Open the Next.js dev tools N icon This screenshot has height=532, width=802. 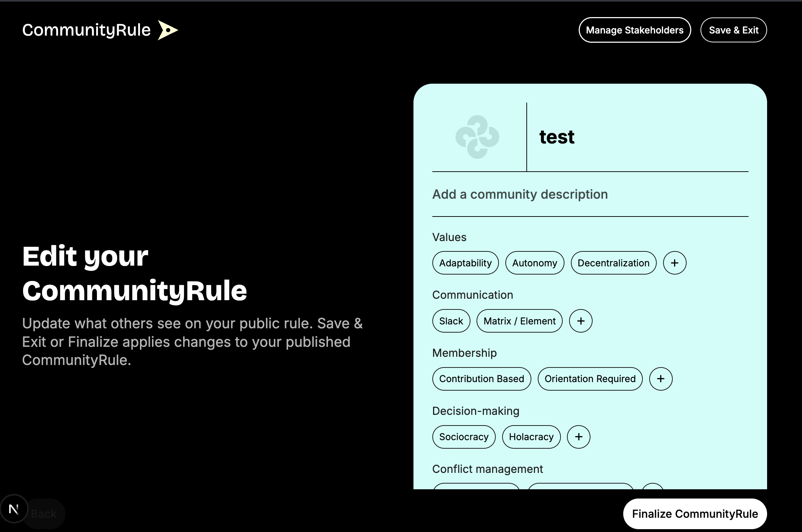[x=14, y=509]
